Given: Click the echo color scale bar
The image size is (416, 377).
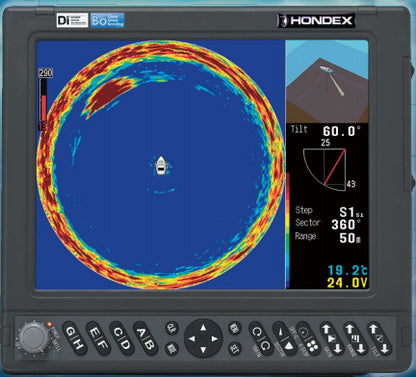Looking at the screenshot, I should [288, 230].
